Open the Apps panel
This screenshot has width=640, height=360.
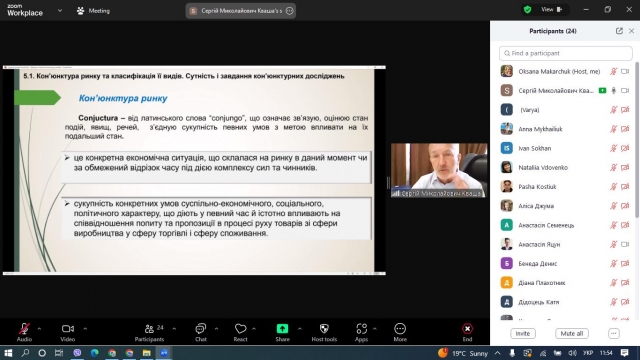[x=361, y=332]
